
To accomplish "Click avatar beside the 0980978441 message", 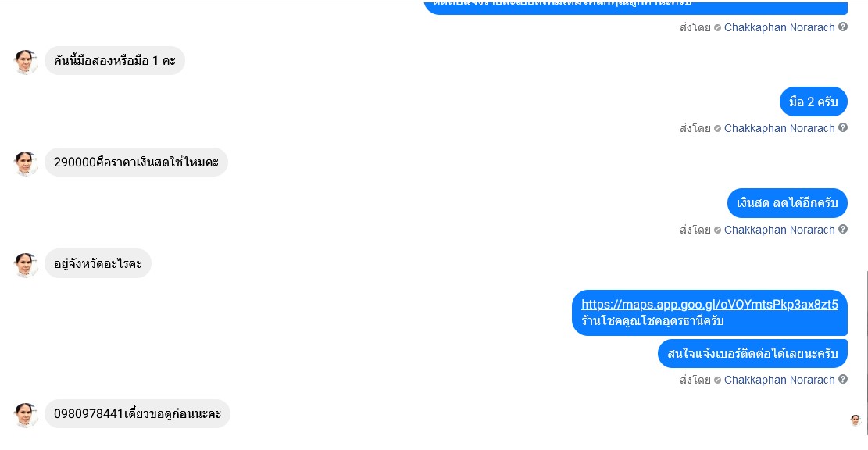I will [x=26, y=415].
